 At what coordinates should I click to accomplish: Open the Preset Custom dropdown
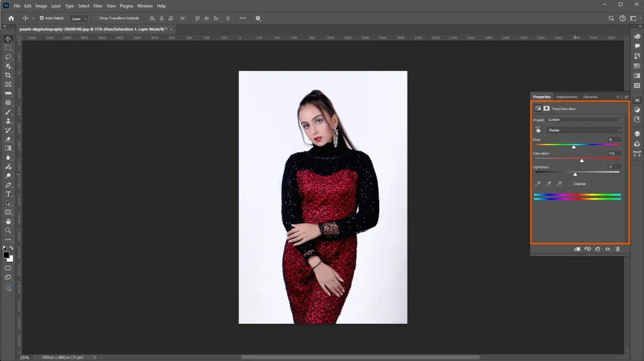tap(584, 119)
